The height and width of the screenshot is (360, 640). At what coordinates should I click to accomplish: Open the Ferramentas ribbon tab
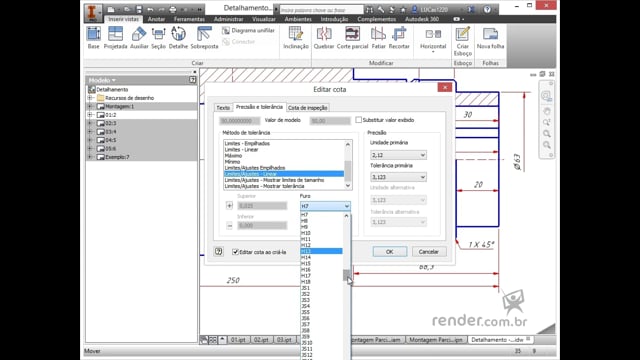189,19
